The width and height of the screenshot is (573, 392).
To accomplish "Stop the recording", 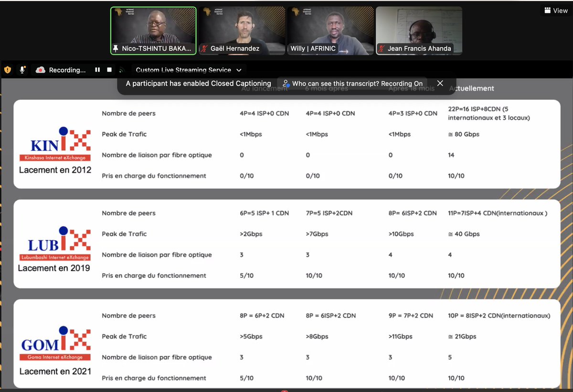I will pos(109,70).
